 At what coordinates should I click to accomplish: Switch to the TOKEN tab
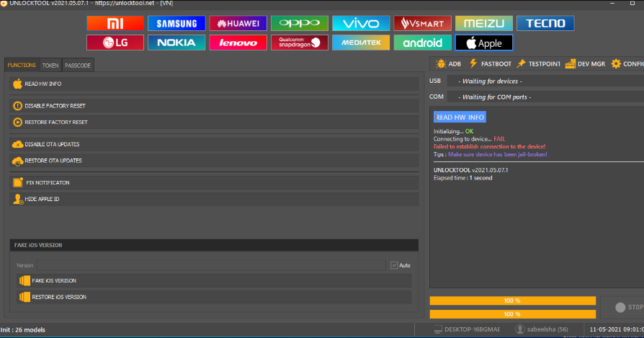point(50,66)
